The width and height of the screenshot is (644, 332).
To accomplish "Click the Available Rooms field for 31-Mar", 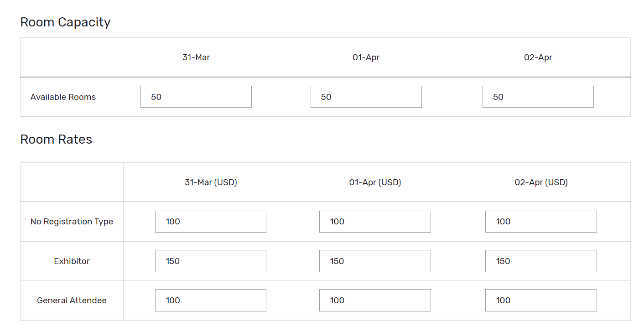I will [x=196, y=97].
